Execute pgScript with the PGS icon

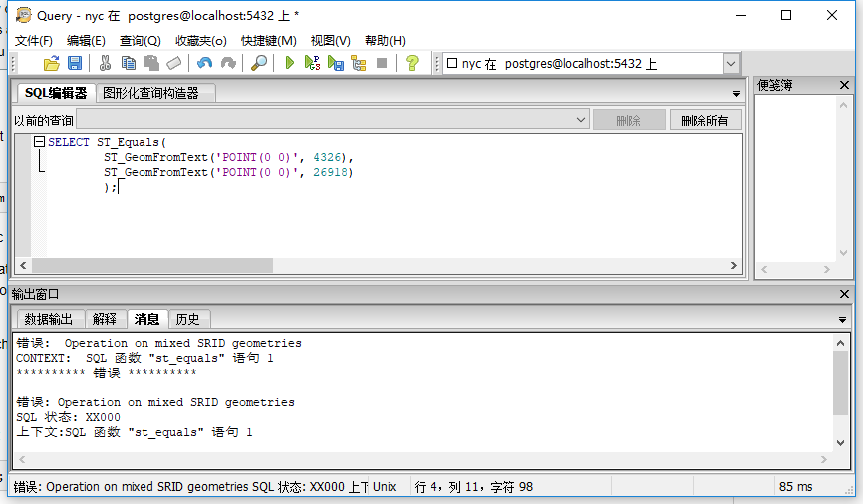click(312, 63)
